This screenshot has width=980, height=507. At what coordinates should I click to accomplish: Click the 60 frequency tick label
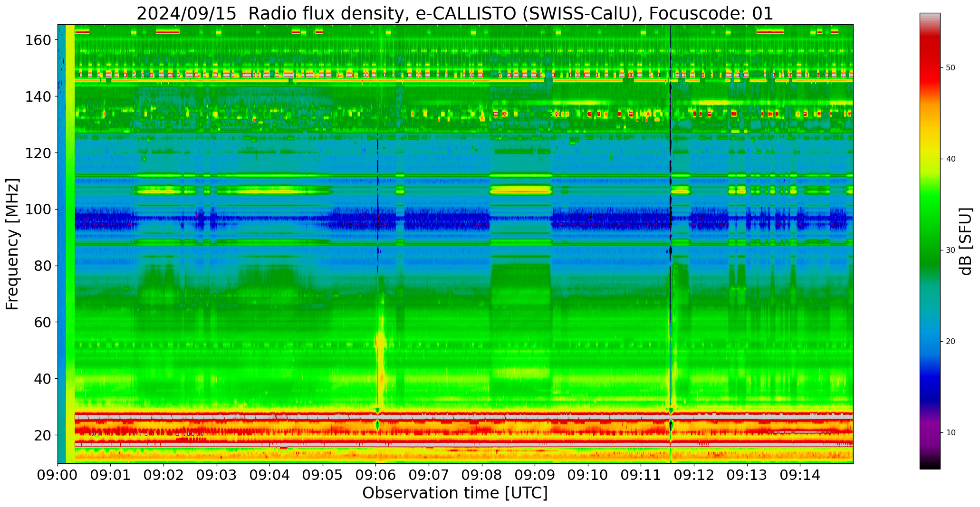(42, 322)
